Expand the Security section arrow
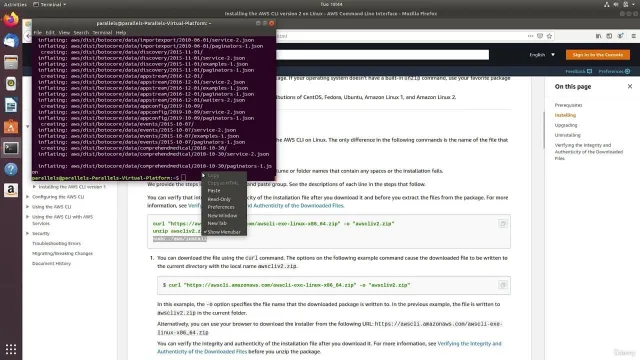Screen dimensions: 640x360 click(x=28, y=233)
